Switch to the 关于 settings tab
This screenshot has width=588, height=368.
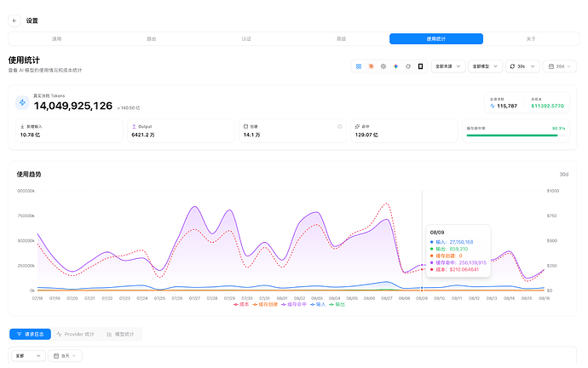click(x=531, y=39)
